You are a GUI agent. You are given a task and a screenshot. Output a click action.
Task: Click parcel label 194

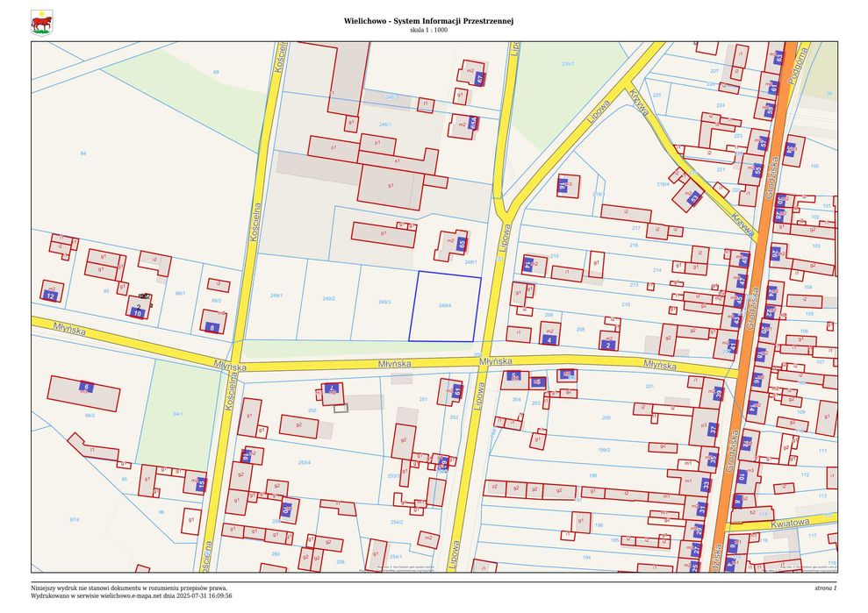(x=587, y=558)
